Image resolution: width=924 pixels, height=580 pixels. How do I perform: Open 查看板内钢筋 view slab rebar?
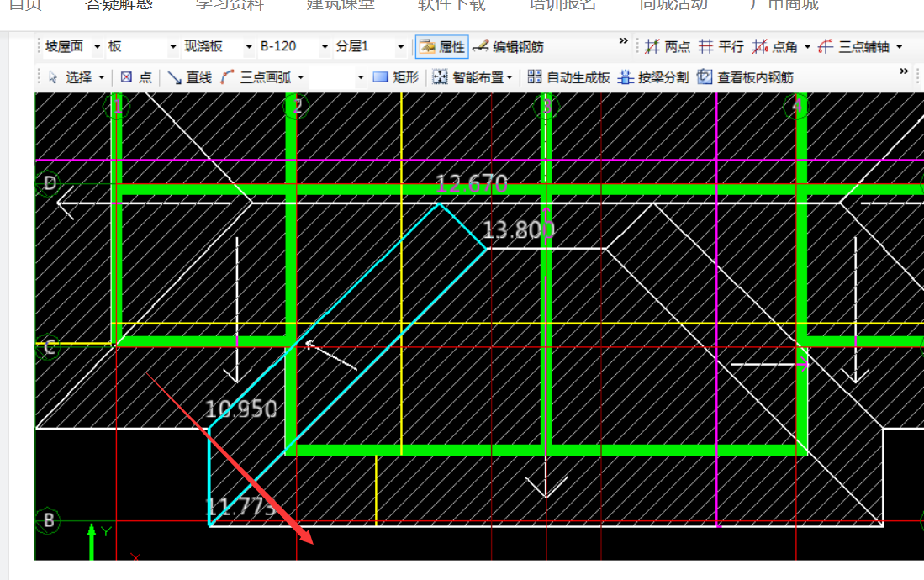745,77
